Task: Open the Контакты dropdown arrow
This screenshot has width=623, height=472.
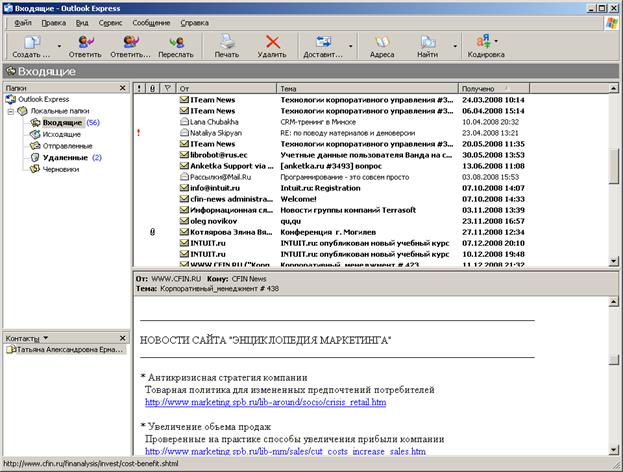Action: pyautogui.click(x=45, y=338)
